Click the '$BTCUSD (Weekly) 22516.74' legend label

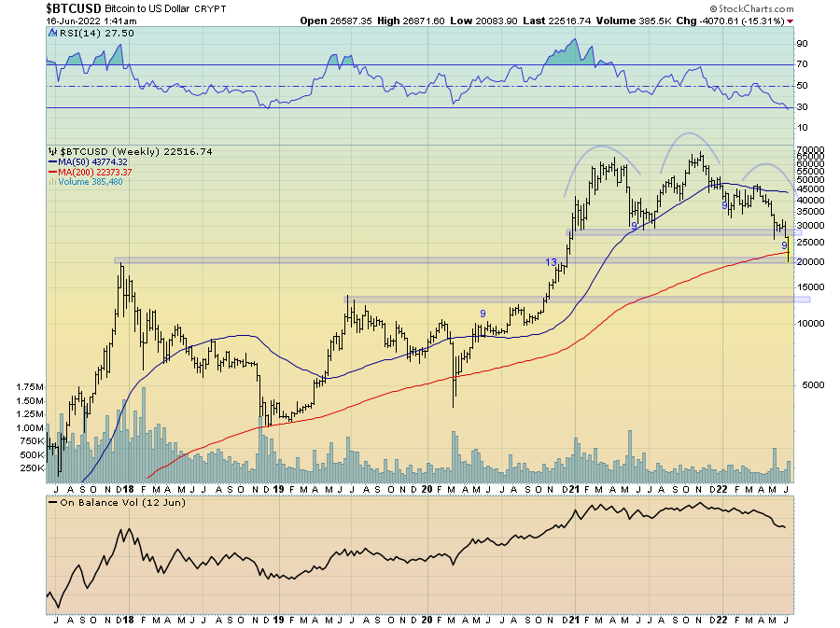pos(136,152)
